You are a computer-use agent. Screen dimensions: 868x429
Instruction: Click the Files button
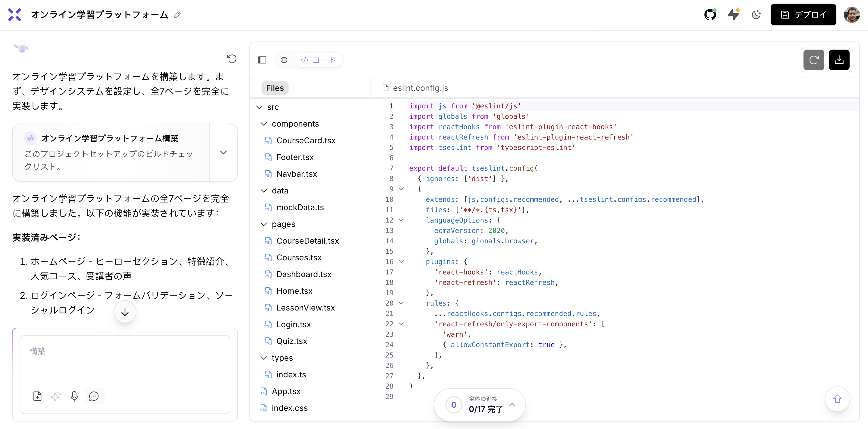pos(275,88)
